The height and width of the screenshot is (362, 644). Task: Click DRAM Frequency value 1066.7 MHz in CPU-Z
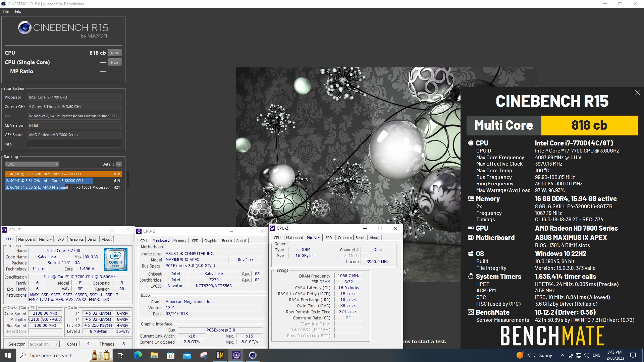pyautogui.click(x=348, y=276)
